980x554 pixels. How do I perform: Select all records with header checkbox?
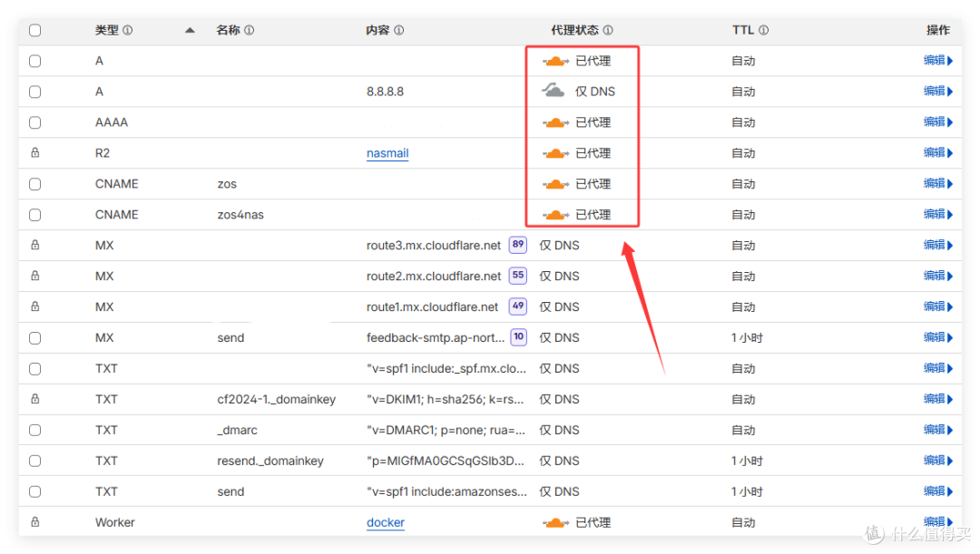35,30
